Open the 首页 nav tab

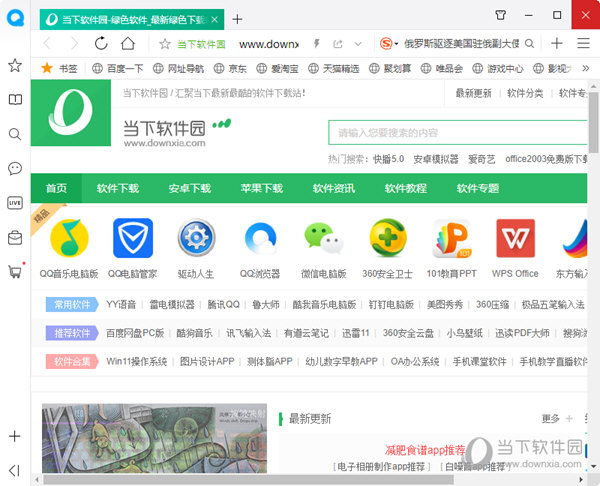coord(56,188)
